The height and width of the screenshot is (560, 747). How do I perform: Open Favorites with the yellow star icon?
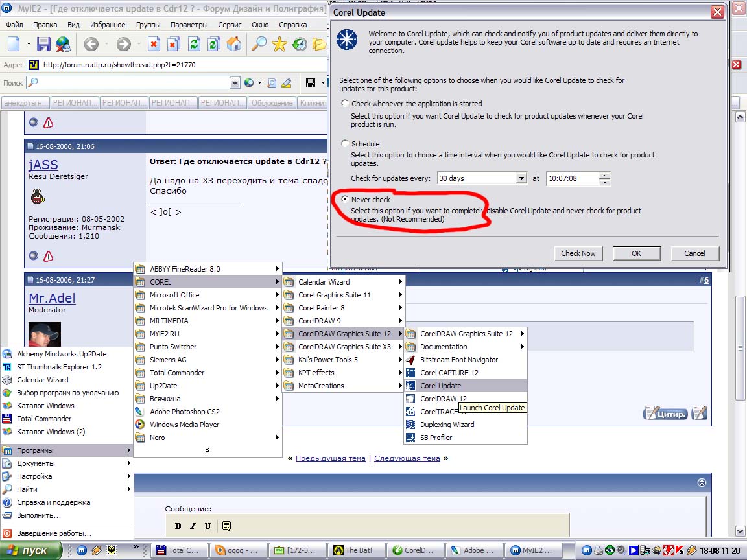coord(279,44)
